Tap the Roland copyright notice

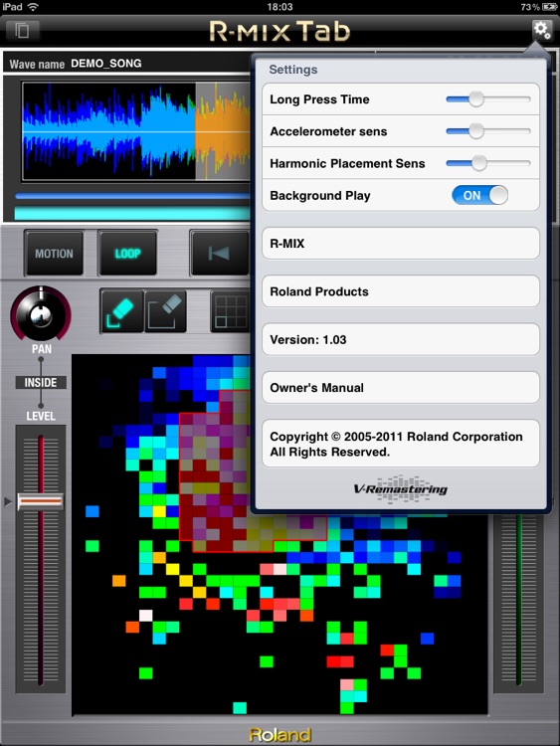tap(401, 444)
